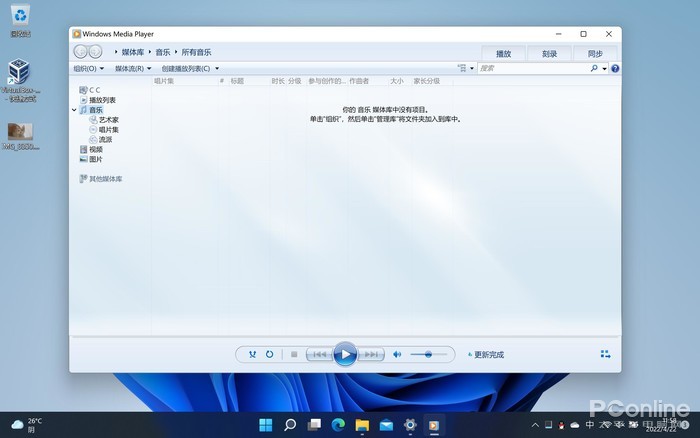Select 视频 in the library sidebar
This screenshot has width=700, height=438.
point(95,150)
